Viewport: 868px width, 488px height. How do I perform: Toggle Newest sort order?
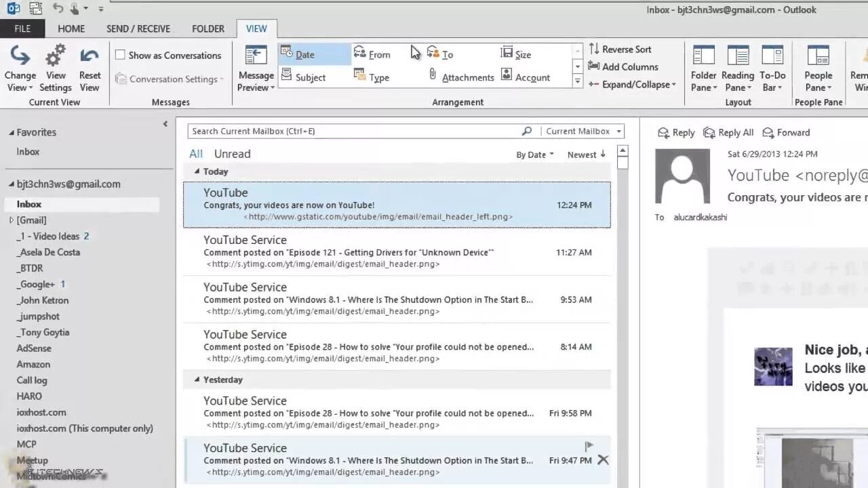coord(586,155)
